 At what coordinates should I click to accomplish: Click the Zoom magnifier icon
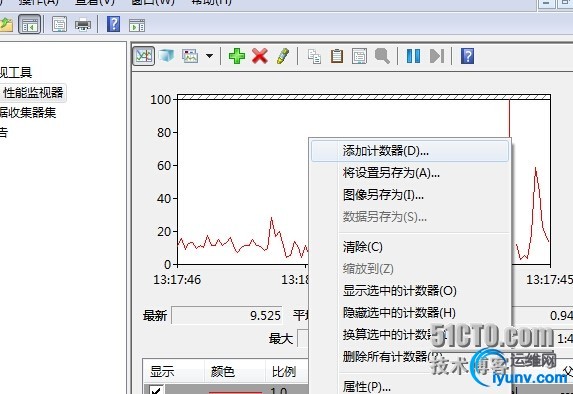pos(382,56)
